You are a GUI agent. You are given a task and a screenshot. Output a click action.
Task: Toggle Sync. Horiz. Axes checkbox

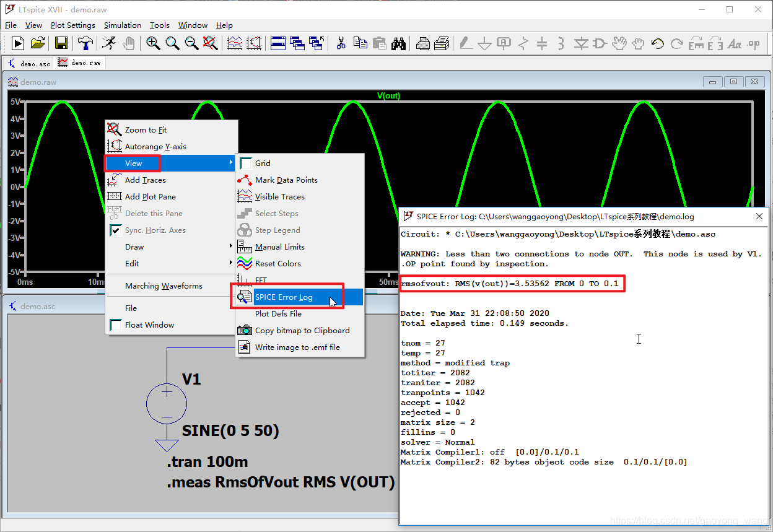[115, 230]
